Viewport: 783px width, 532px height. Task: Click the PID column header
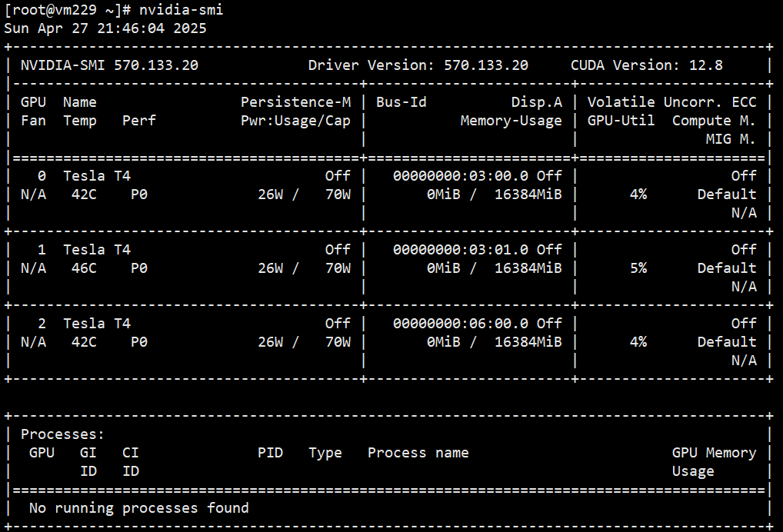(270, 453)
